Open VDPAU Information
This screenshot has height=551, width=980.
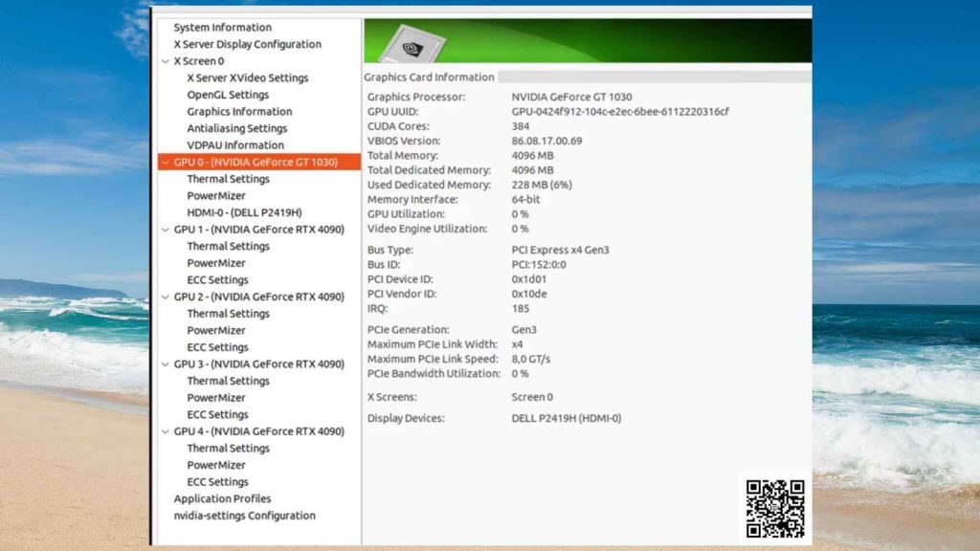(235, 145)
